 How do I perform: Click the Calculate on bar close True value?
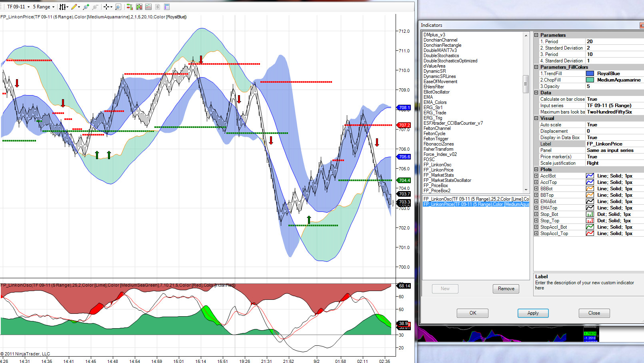pyautogui.click(x=615, y=99)
